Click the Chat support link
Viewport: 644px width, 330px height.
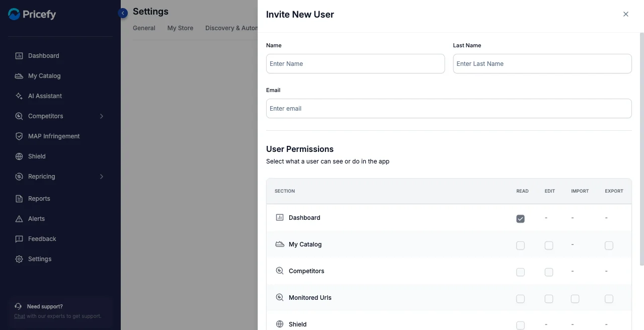point(20,316)
